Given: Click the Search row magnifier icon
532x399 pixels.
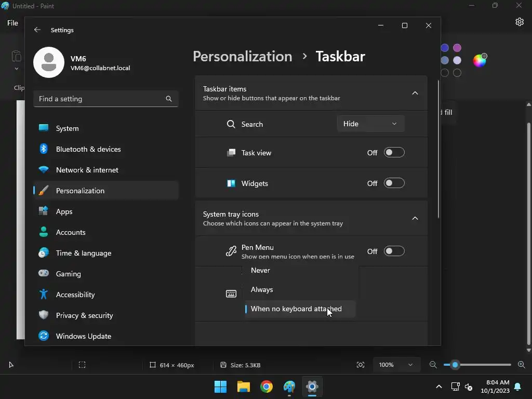Looking at the screenshot, I should 231,124.
